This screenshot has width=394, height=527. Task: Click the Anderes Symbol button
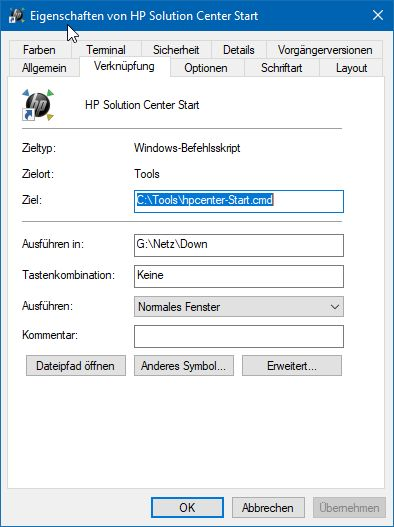point(184,366)
